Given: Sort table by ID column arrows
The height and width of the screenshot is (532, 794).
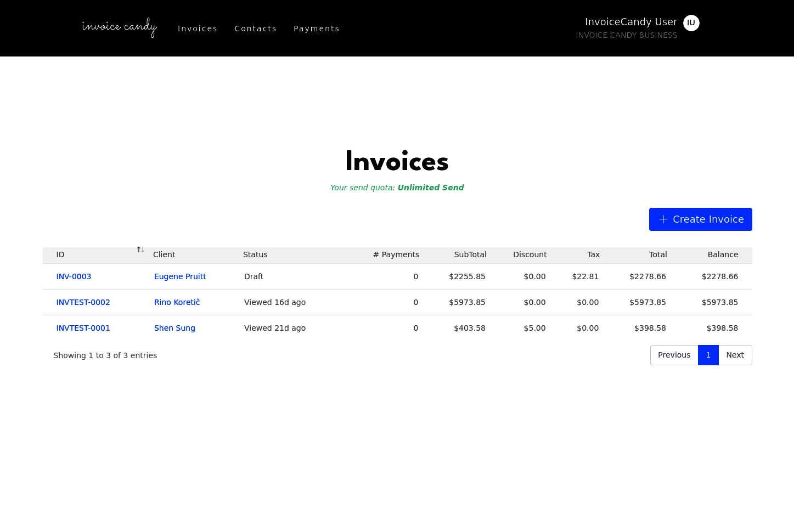Looking at the screenshot, I should click(140, 250).
